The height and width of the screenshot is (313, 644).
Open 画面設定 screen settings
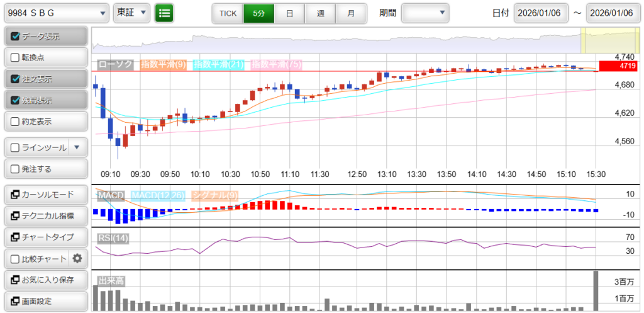point(45,301)
